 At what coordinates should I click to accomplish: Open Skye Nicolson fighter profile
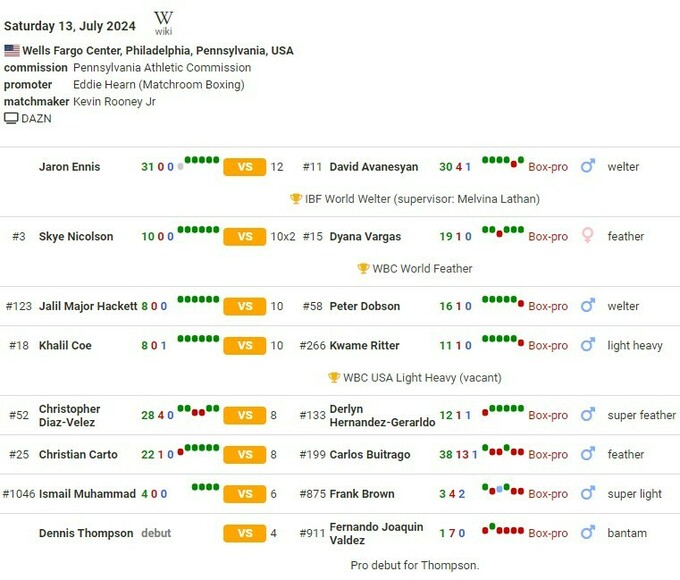(76, 237)
